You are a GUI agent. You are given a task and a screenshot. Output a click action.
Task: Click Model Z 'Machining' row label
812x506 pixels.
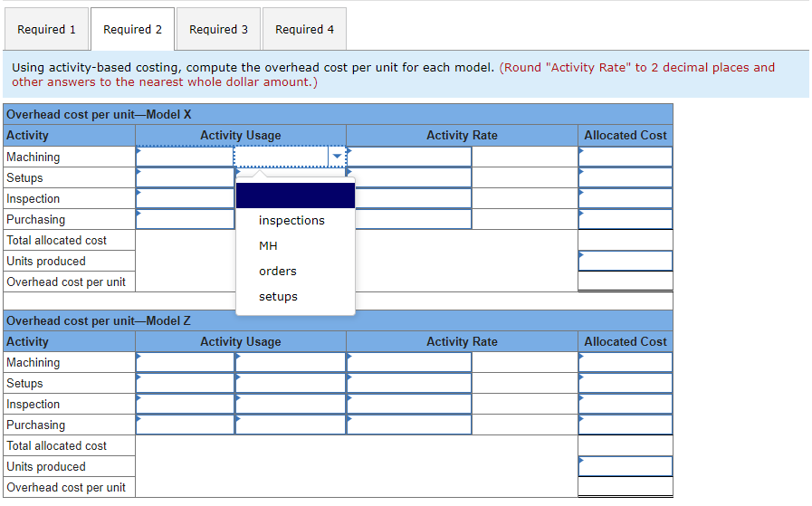(33, 363)
